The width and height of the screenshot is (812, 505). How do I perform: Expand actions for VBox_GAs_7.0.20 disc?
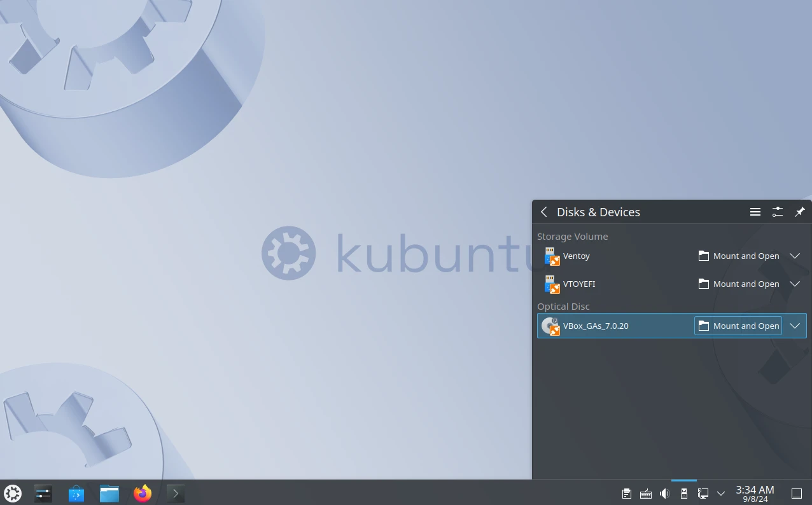795,326
